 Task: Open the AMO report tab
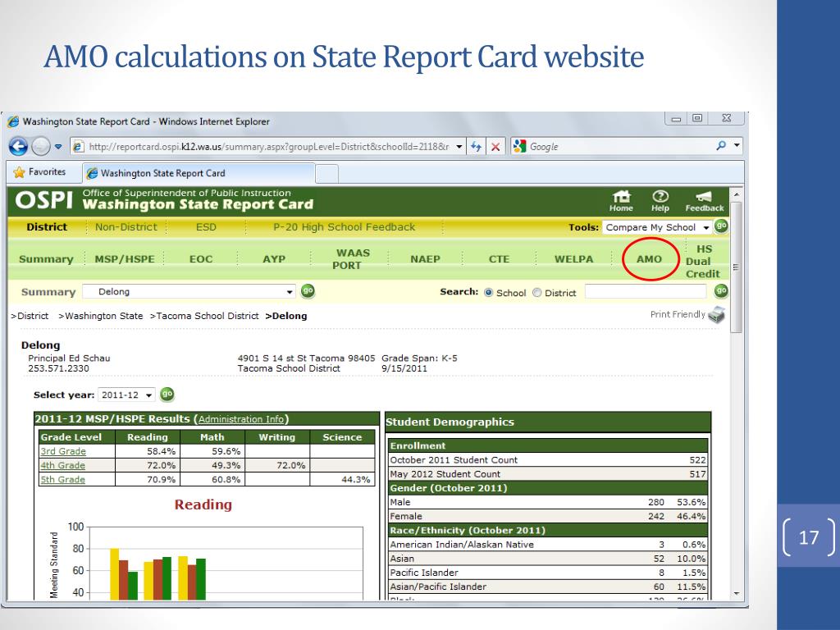click(649, 259)
